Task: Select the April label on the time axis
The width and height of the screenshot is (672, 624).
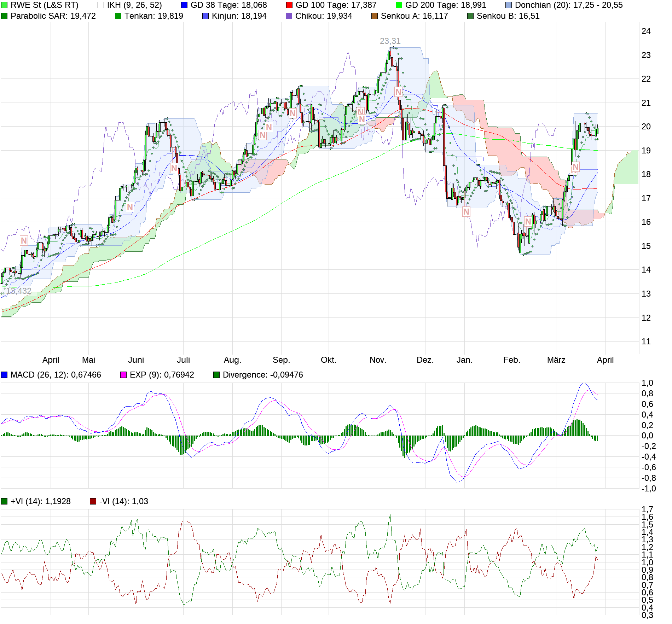Action: [x=52, y=360]
